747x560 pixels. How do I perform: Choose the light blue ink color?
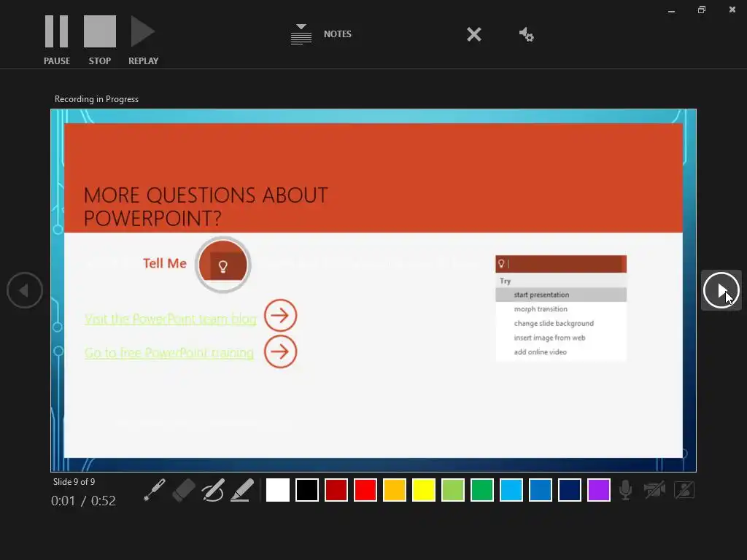(x=511, y=490)
